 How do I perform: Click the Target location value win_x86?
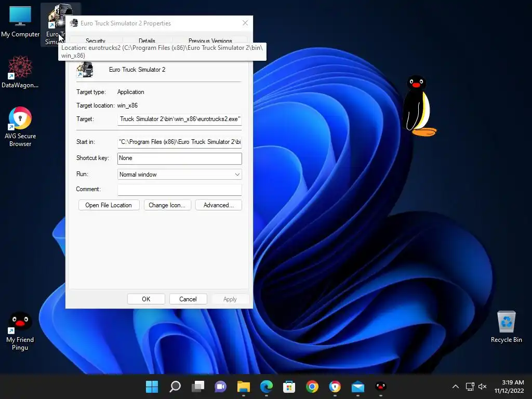click(x=127, y=105)
